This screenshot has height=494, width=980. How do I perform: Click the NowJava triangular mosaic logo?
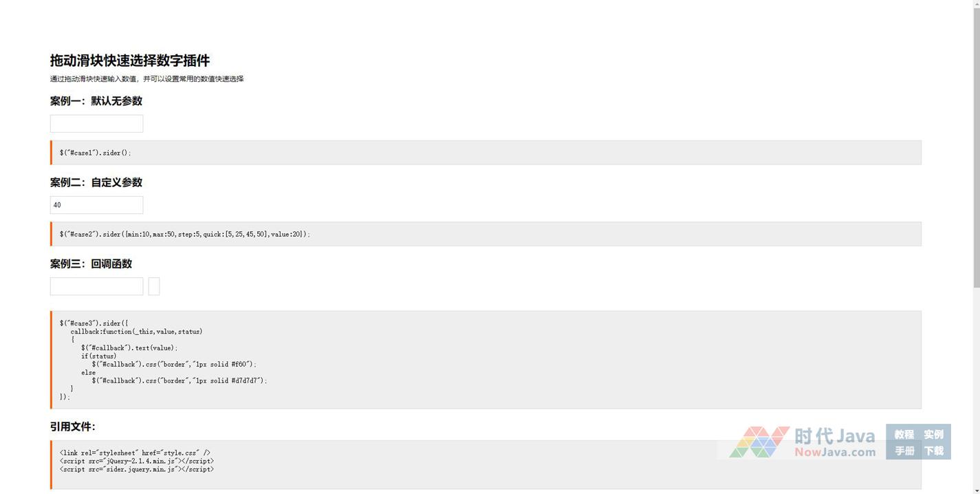pyautogui.click(x=759, y=442)
